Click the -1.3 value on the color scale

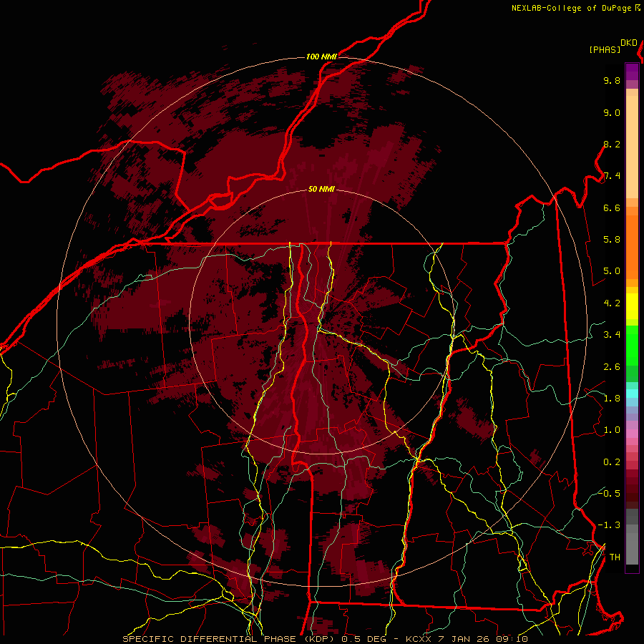[x=609, y=525]
